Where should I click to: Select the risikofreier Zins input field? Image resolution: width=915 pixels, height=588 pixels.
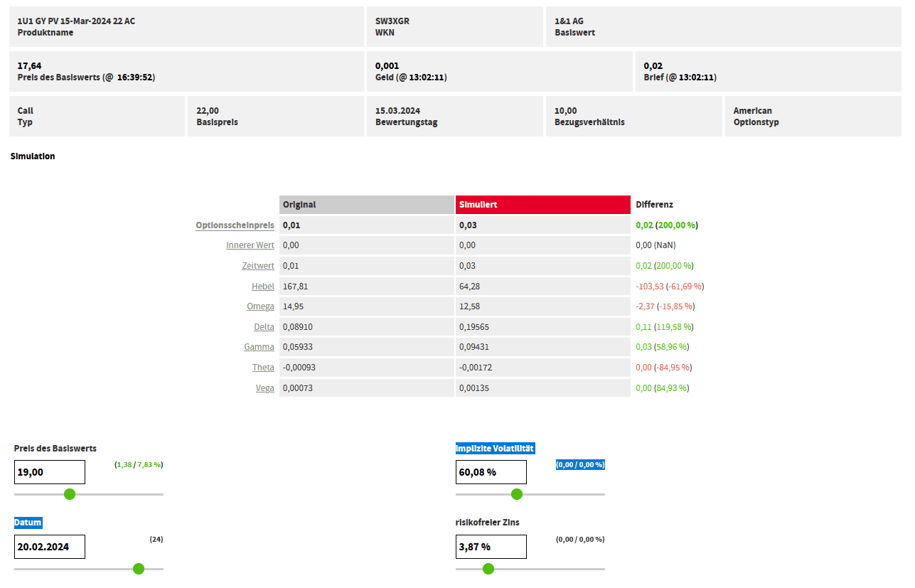(491, 547)
